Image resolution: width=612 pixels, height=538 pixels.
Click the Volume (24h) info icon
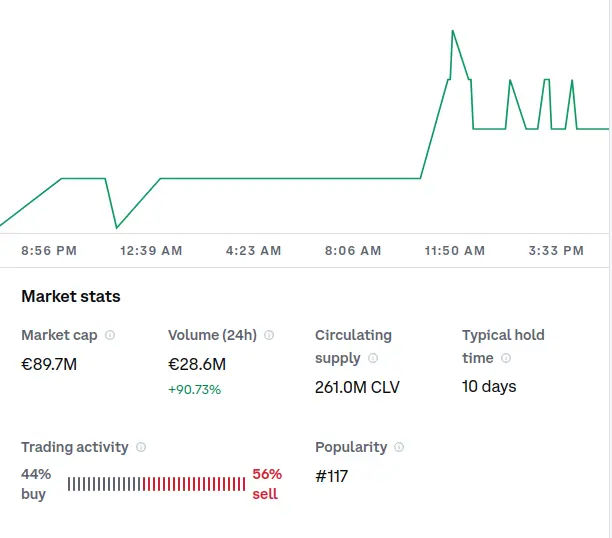coord(269,335)
